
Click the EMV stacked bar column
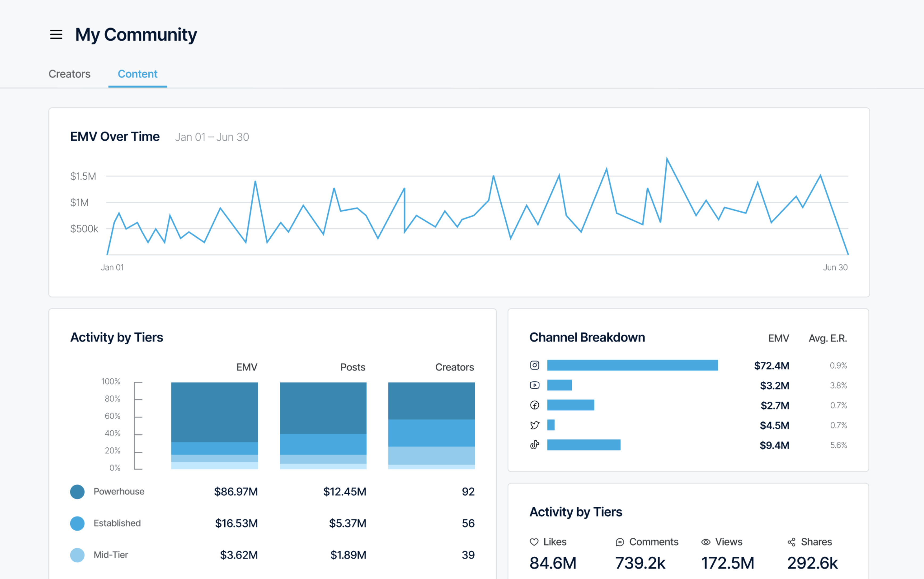(215, 426)
